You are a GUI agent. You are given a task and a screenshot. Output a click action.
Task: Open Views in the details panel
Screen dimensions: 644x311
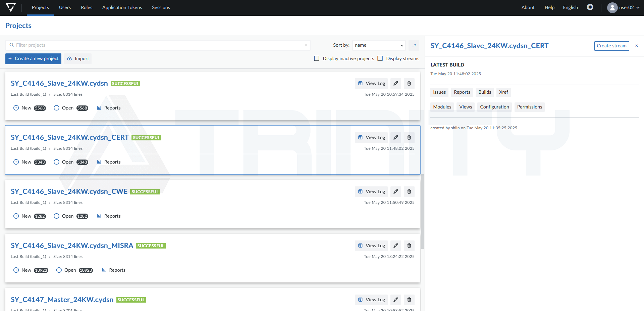point(466,107)
